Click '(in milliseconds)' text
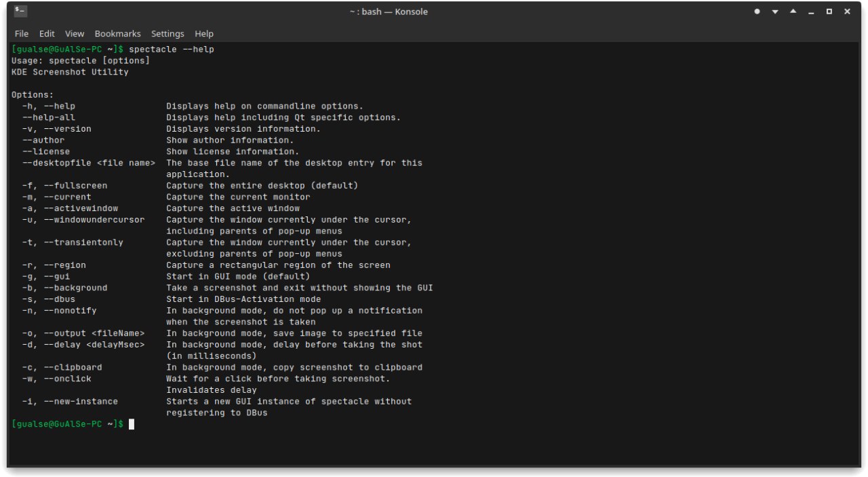This screenshot has height=477, width=868. click(212, 356)
